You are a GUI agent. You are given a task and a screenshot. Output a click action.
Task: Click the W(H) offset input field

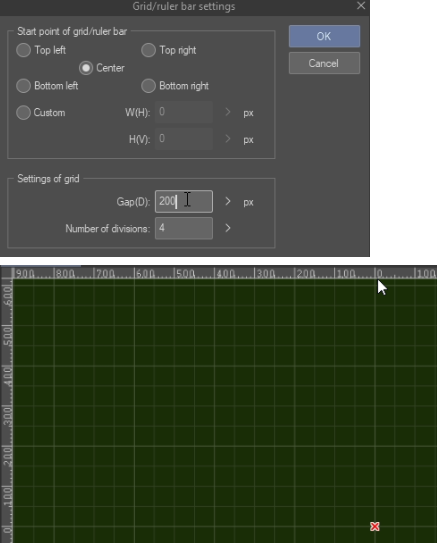(x=184, y=112)
